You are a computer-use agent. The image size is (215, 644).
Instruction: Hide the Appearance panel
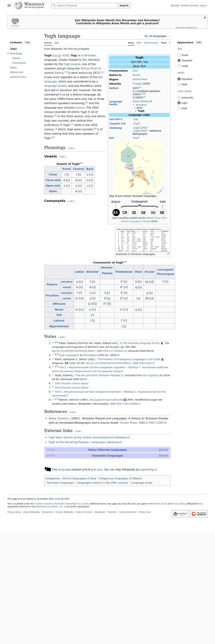[x=199, y=42]
